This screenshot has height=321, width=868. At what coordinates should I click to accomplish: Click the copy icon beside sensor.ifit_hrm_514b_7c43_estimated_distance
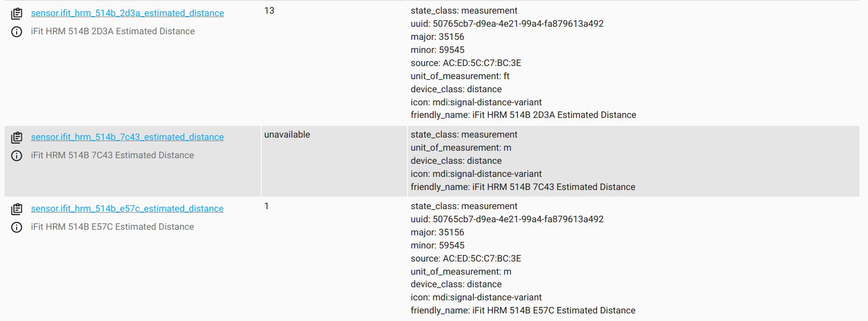tap(17, 137)
